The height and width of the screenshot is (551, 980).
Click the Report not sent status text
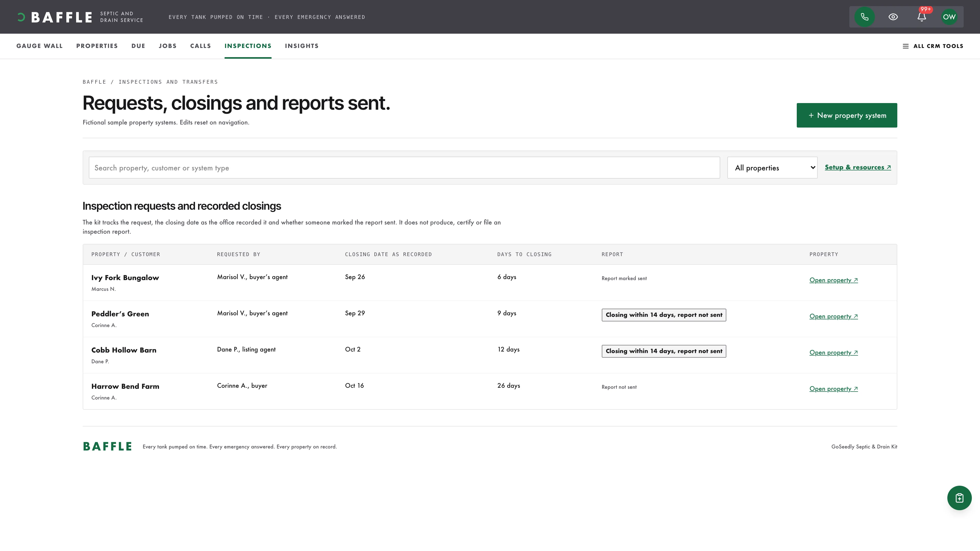(x=619, y=387)
